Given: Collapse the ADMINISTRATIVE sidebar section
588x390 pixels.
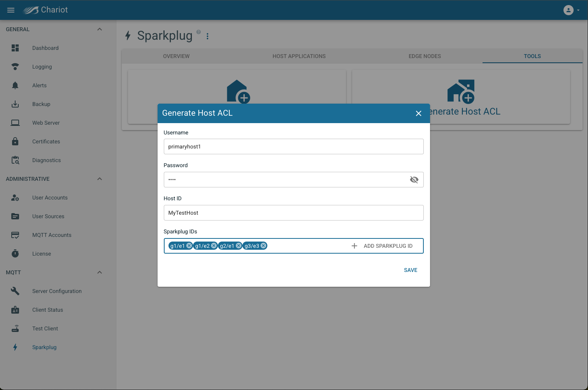Looking at the screenshot, I should 100,179.
